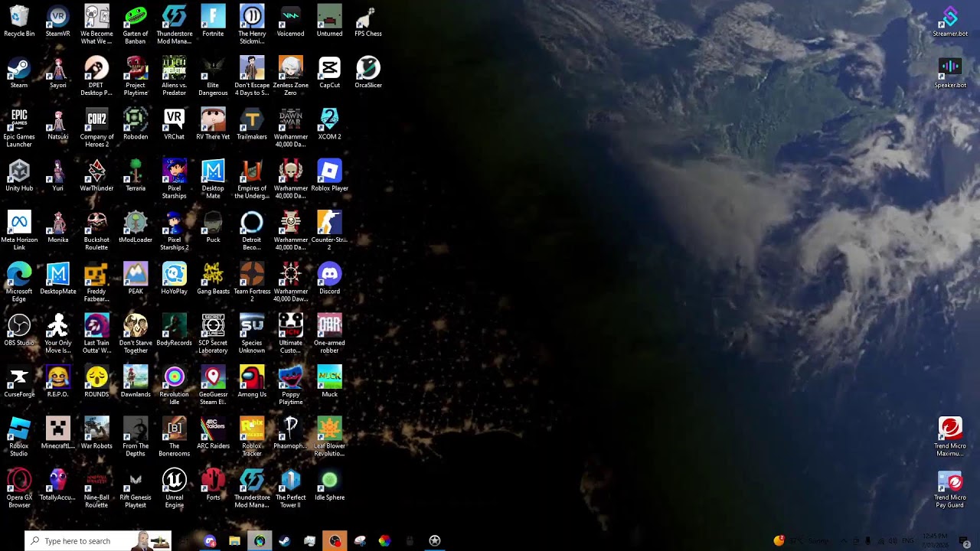Launch Among Us

[x=252, y=381]
